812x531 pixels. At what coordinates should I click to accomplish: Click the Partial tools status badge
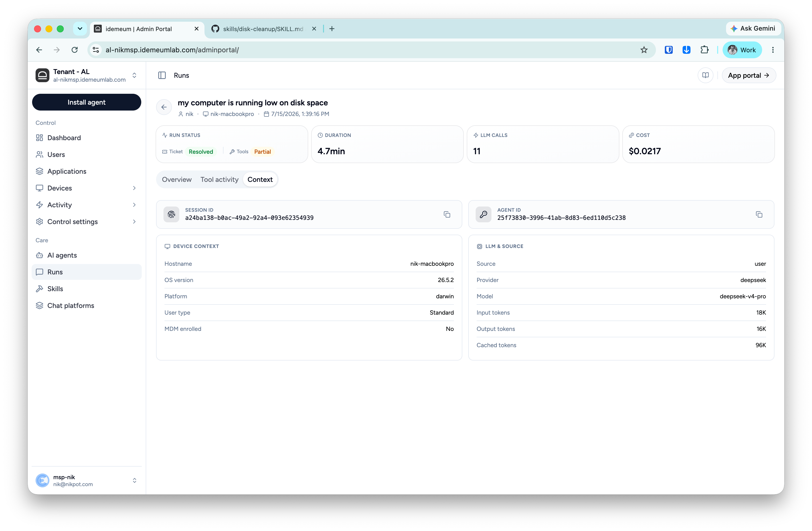click(262, 152)
